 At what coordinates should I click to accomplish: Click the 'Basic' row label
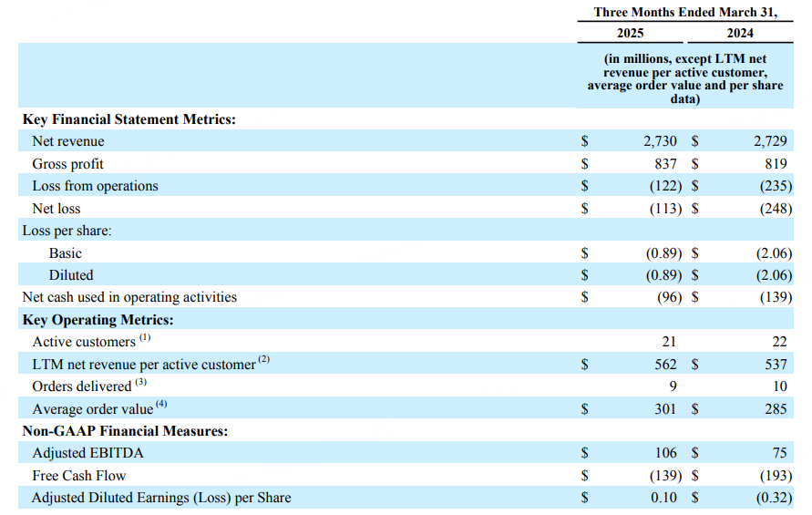[66, 252]
